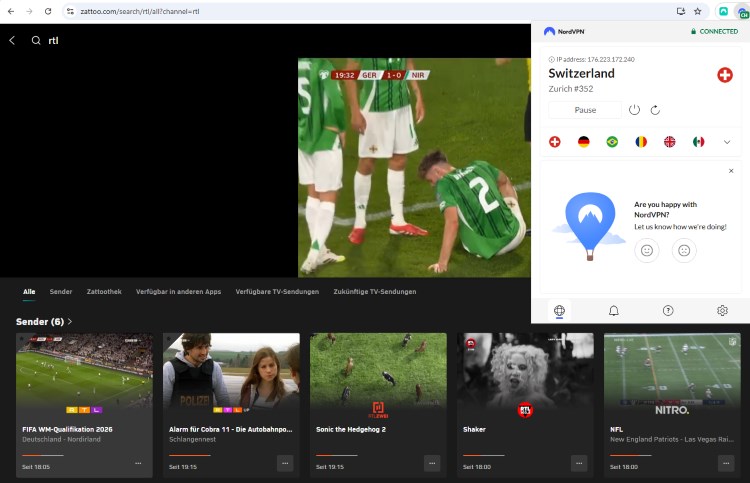Image resolution: width=750 pixels, height=483 pixels.
Task: Bookmark this page with the star icon
Action: (697, 11)
